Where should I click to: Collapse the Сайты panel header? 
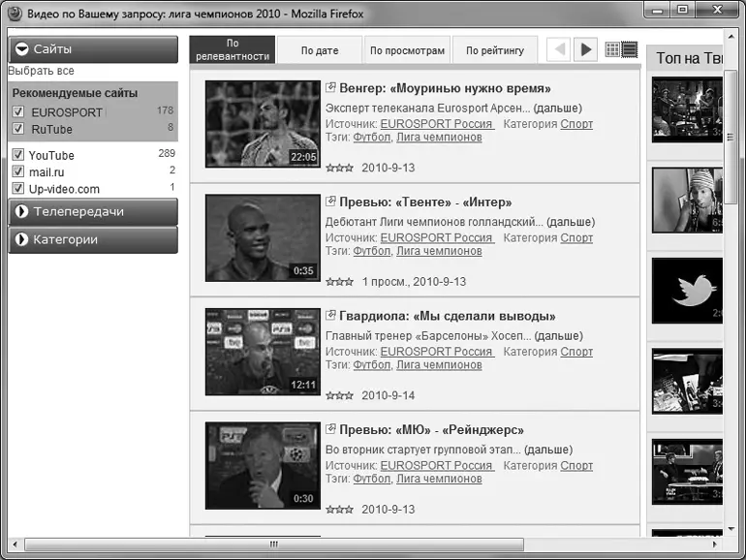[x=93, y=49]
